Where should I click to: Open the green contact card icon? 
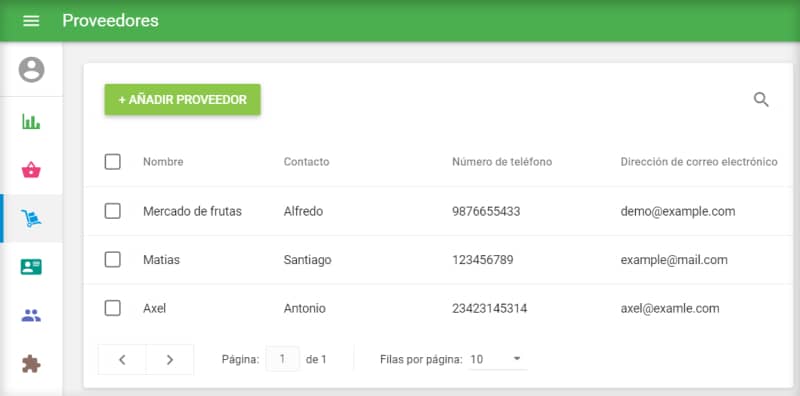click(31, 267)
